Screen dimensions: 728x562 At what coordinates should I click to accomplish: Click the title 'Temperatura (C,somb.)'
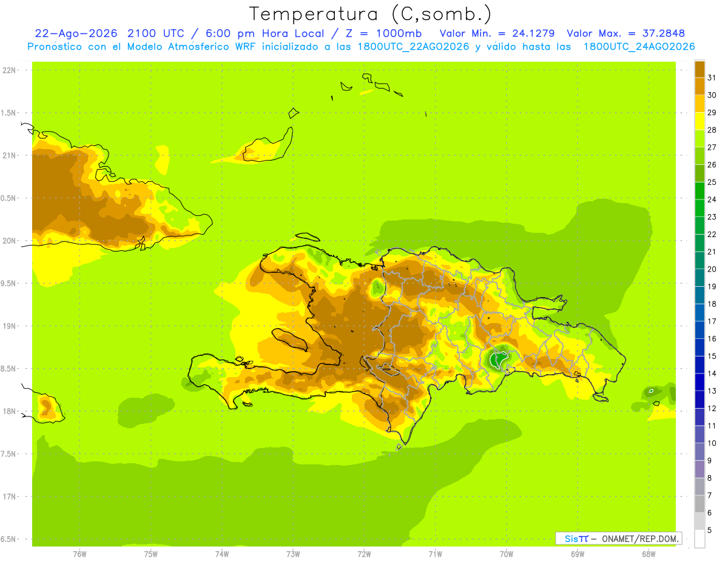371,14
